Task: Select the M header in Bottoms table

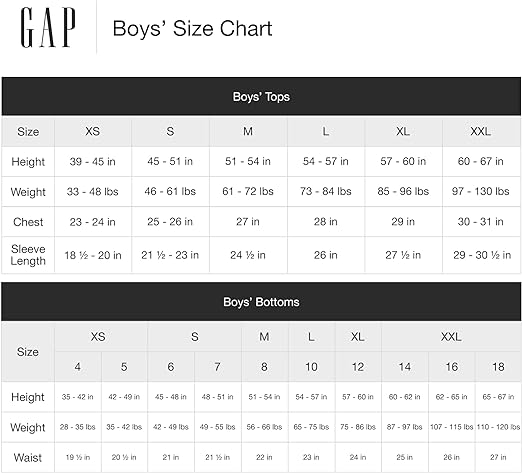Action: coord(264,337)
